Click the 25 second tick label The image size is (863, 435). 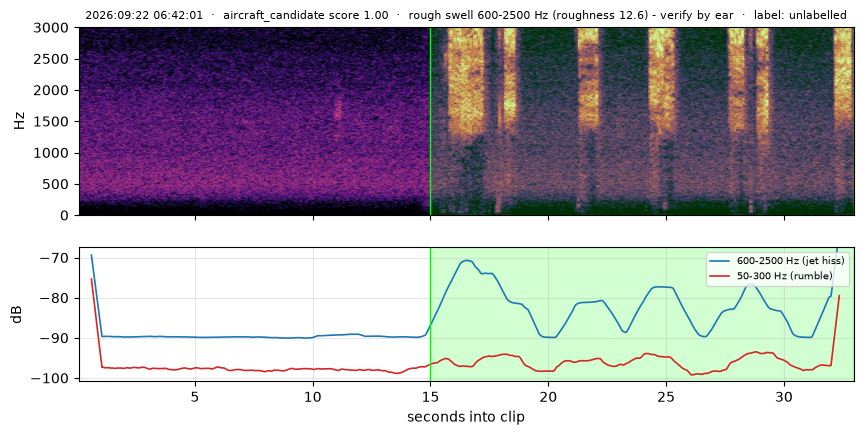tap(666, 396)
